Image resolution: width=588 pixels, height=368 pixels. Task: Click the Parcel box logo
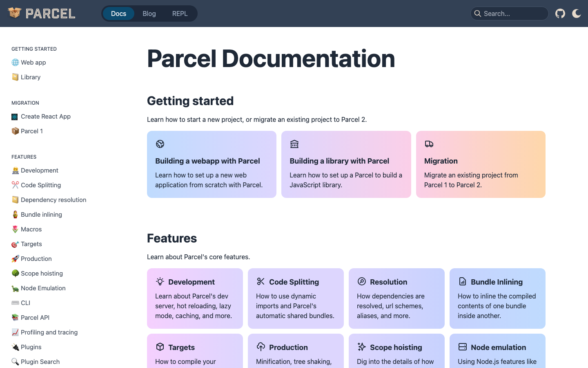pyautogui.click(x=15, y=13)
